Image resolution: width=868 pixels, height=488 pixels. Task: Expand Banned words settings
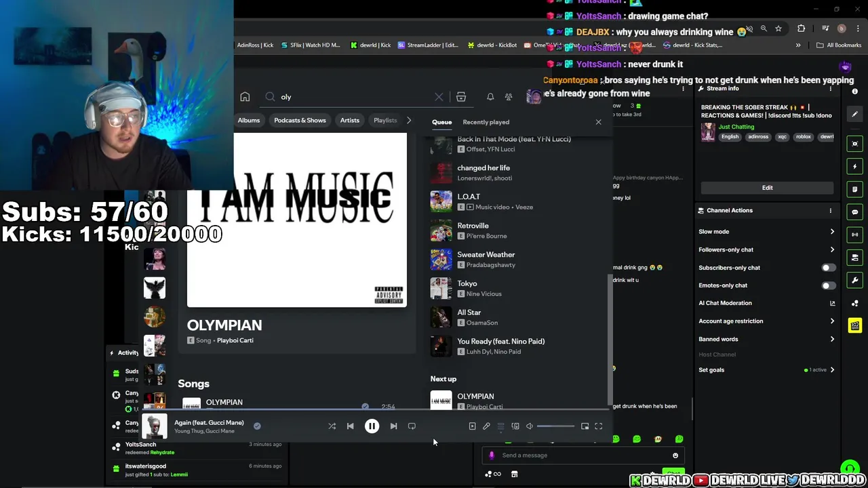[x=832, y=339]
